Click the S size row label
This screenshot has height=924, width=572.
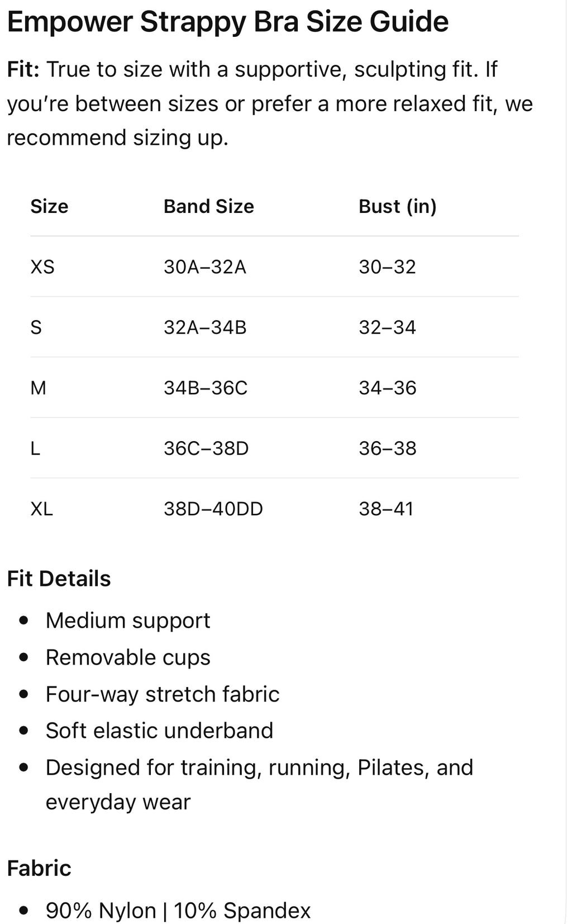pos(36,327)
